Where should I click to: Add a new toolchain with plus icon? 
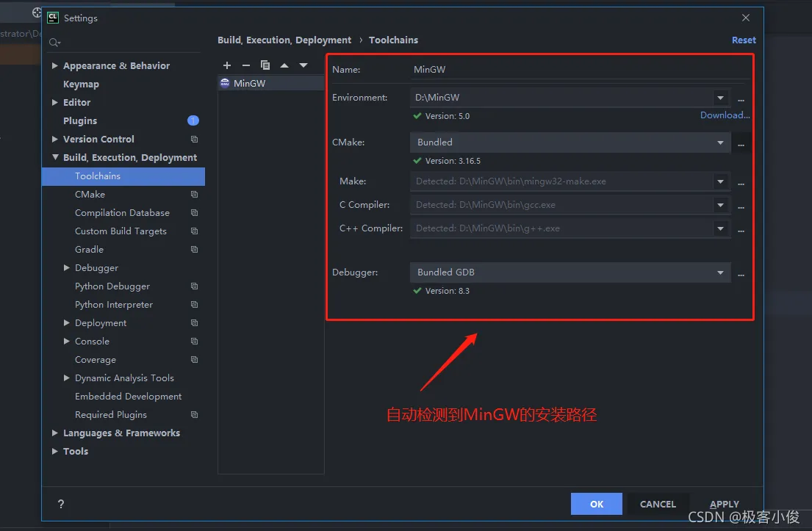[x=227, y=65]
